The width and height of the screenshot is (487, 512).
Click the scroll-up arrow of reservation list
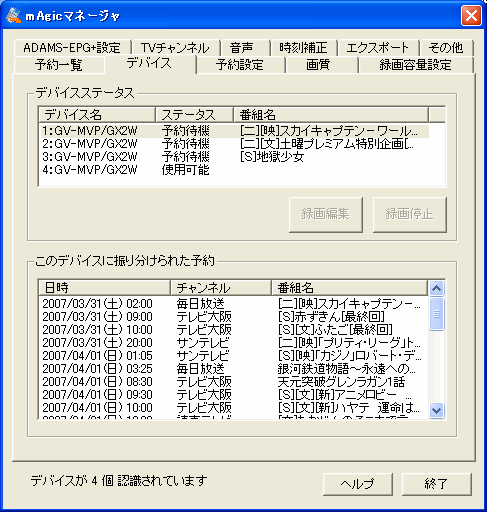436,288
